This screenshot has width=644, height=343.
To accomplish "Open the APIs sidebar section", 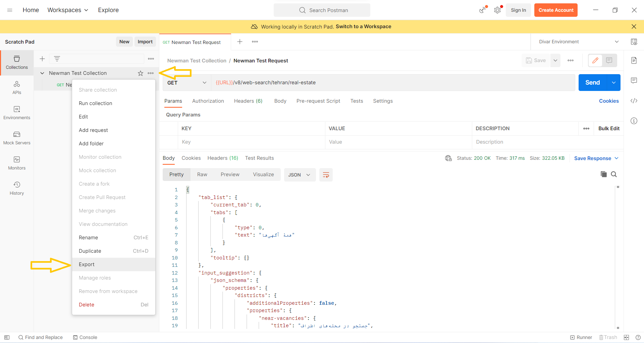I will pos(17,88).
